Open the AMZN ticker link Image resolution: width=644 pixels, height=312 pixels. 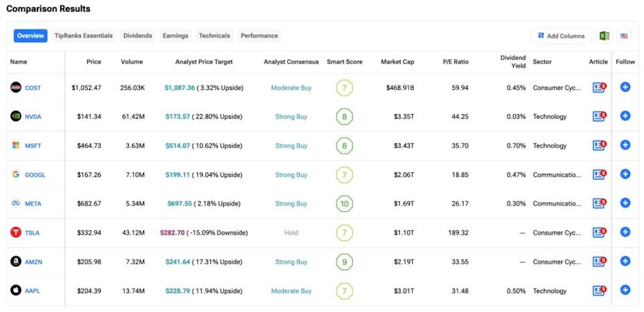pos(34,262)
